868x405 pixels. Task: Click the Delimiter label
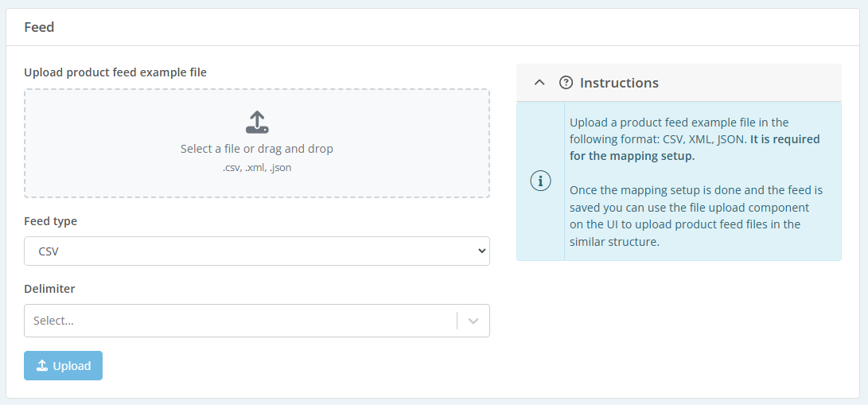[x=49, y=289]
